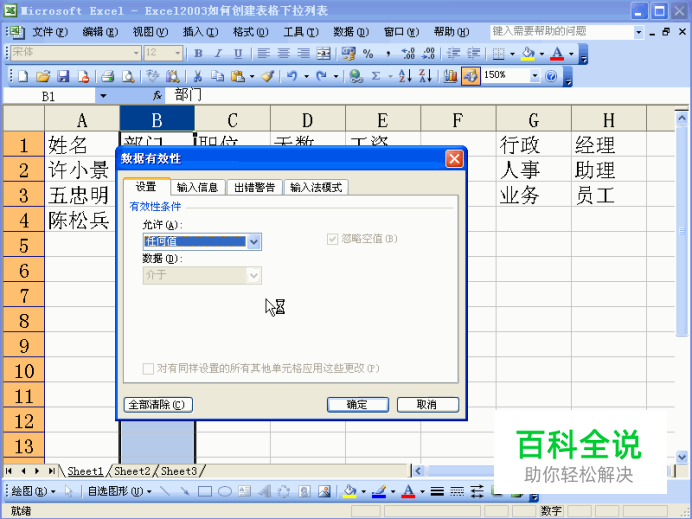Open the 允许 dropdown list
692x519 pixels.
tap(254, 241)
